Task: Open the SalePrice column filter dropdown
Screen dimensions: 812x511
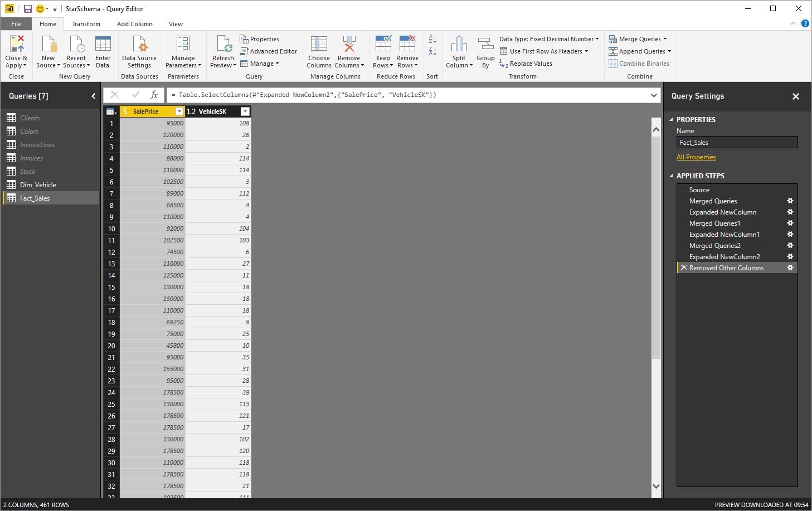Action: pos(179,111)
